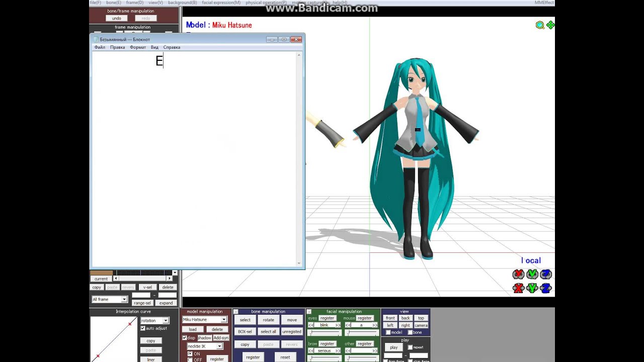Open the other expression dropdown
Screen dimensions: 644x362
pyautogui.click(x=361, y=351)
